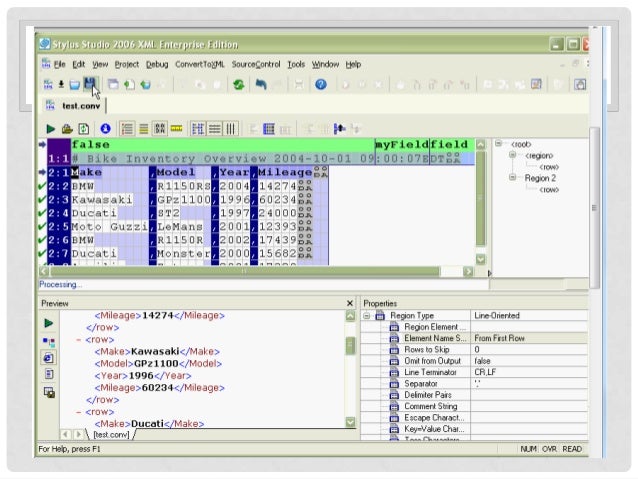Click the browser view icon in Preview sidebar
This screenshot has width=638, height=479.
(x=48, y=358)
